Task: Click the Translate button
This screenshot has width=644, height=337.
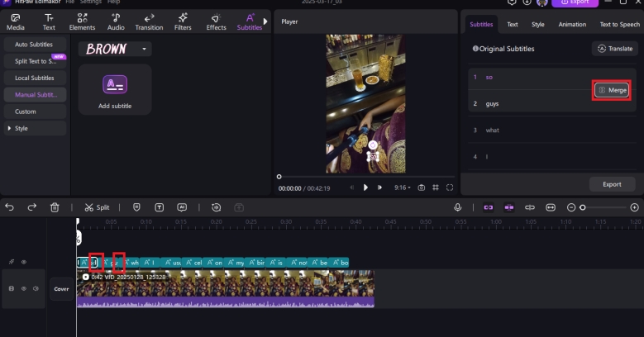Action: (614, 49)
